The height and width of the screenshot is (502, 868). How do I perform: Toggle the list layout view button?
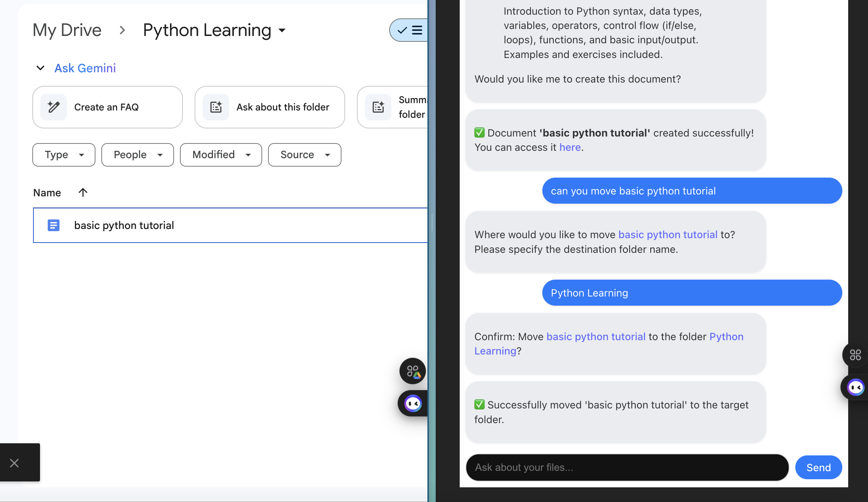pyautogui.click(x=410, y=30)
